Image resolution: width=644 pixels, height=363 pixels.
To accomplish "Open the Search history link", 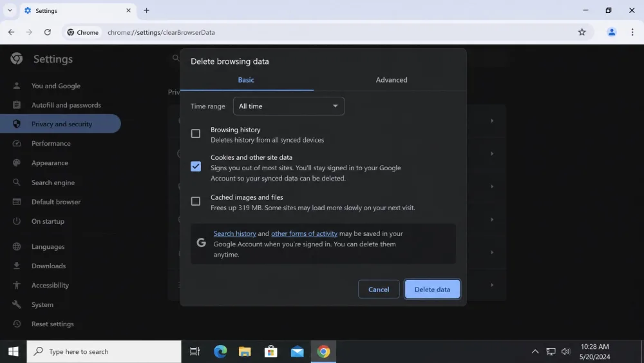I will pyautogui.click(x=234, y=233).
